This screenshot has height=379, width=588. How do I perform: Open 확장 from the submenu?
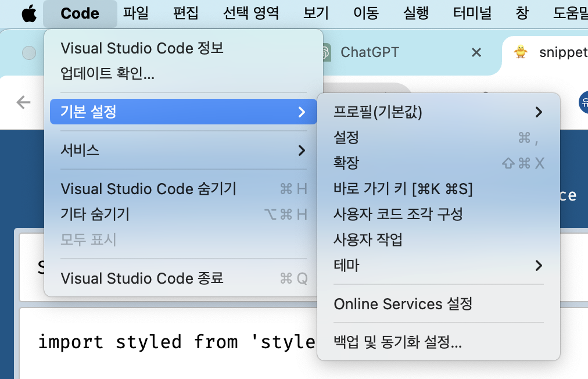point(438,163)
